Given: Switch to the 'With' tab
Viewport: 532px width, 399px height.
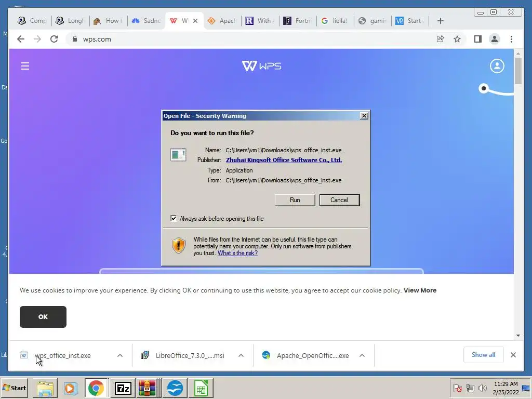Looking at the screenshot, I should (260, 21).
